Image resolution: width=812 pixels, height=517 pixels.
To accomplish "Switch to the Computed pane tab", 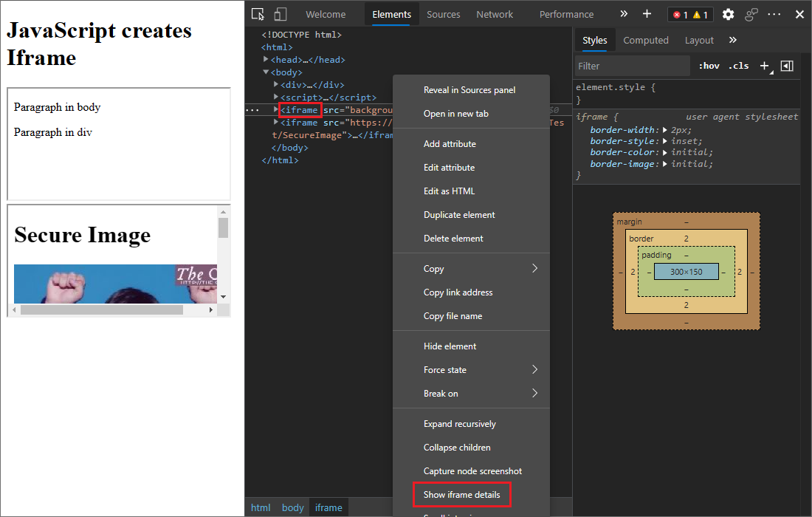I will point(646,40).
